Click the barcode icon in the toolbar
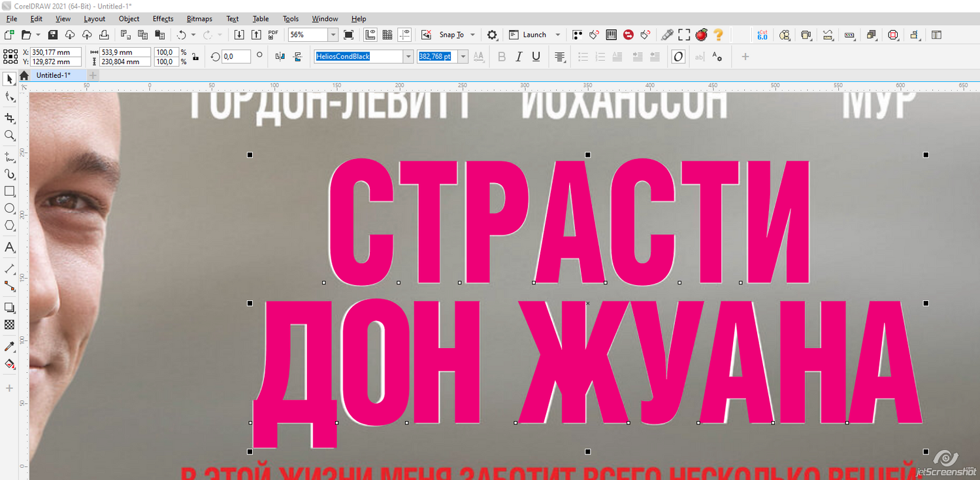The height and width of the screenshot is (480, 980). click(611, 35)
